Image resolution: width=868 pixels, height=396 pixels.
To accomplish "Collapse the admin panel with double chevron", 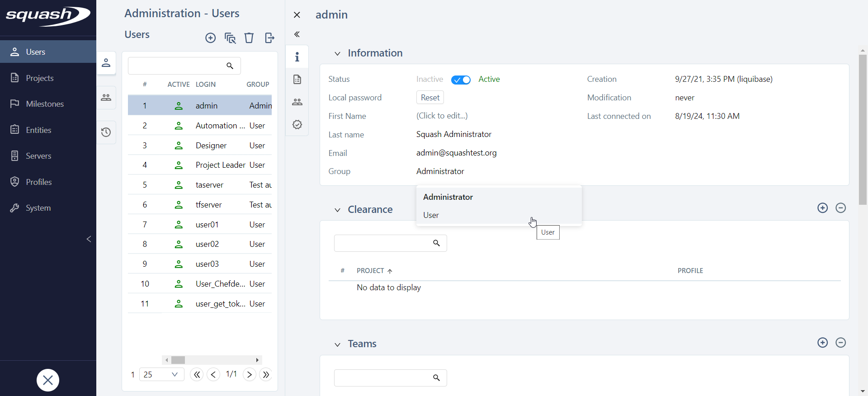I will click(297, 34).
